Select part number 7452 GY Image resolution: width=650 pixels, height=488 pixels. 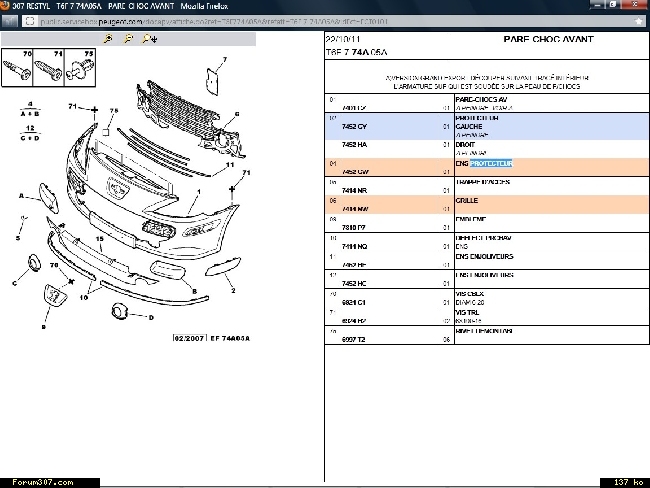tap(354, 126)
